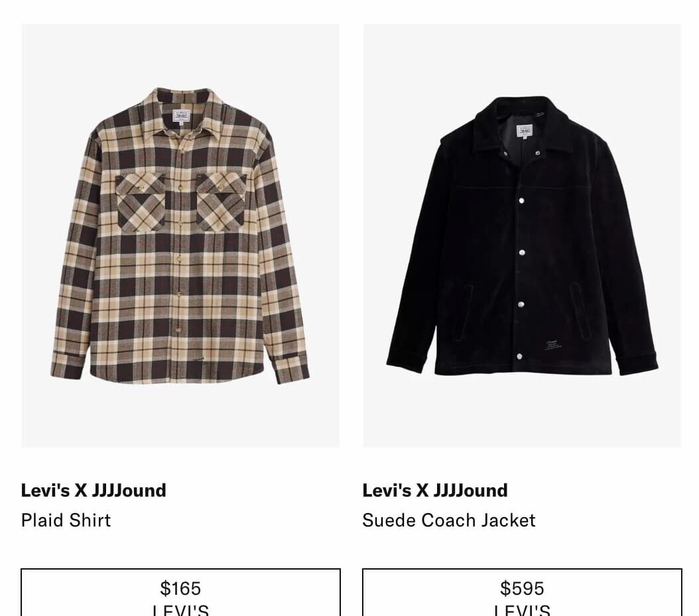Image resolution: width=699 pixels, height=616 pixels.
Task: Click the plaid shirt's left chest pocket
Action: click(x=141, y=202)
